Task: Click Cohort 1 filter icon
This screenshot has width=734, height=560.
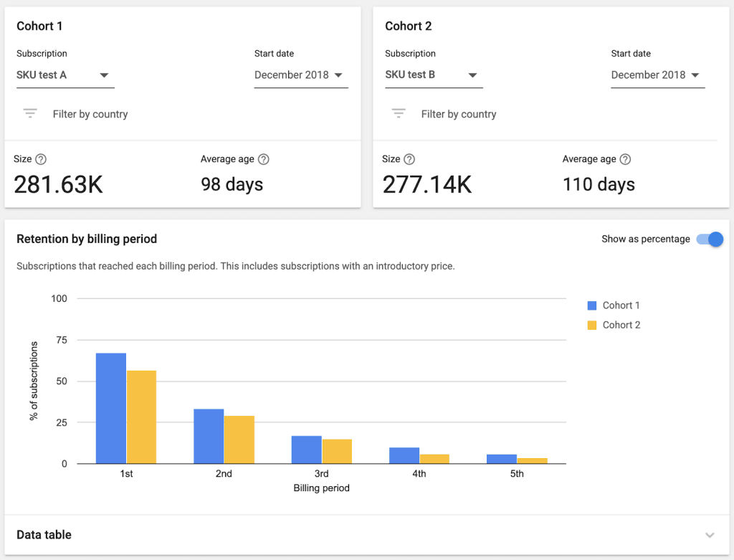Action: pyautogui.click(x=30, y=113)
